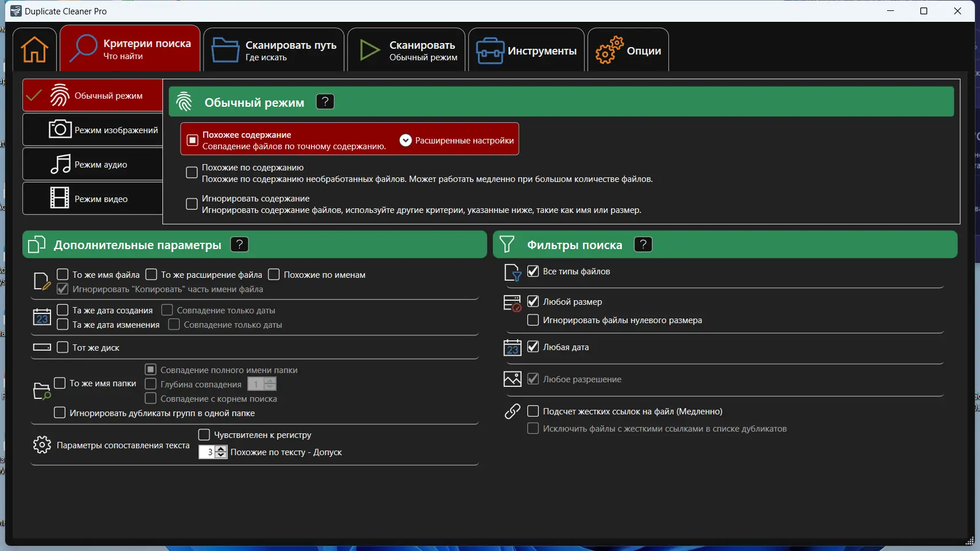Enable Игнорировать содержание option
Image resolution: width=980 pixels, height=551 pixels.
coord(192,204)
